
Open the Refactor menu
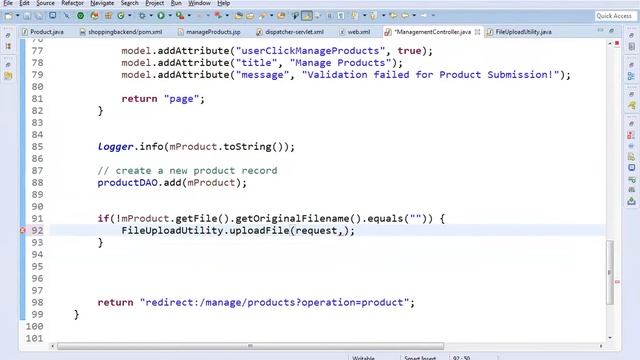click(x=72, y=3)
